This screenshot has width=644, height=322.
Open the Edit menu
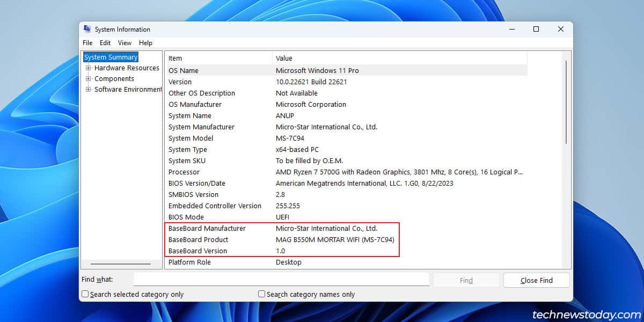coord(105,42)
